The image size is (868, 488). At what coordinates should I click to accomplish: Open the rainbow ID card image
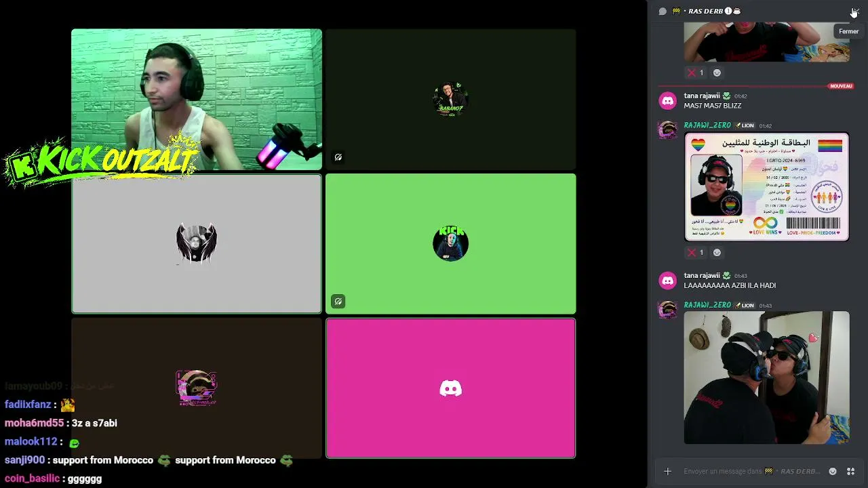click(x=766, y=186)
